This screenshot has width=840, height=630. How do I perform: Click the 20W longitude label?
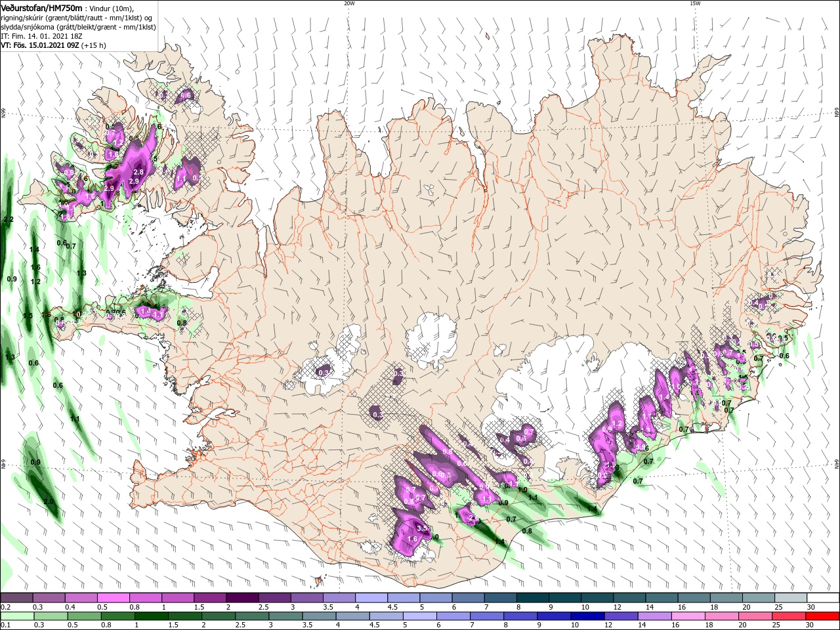[349, 3]
